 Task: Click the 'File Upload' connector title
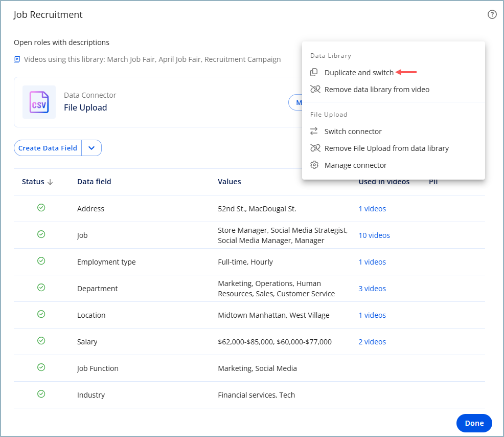[85, 107]
